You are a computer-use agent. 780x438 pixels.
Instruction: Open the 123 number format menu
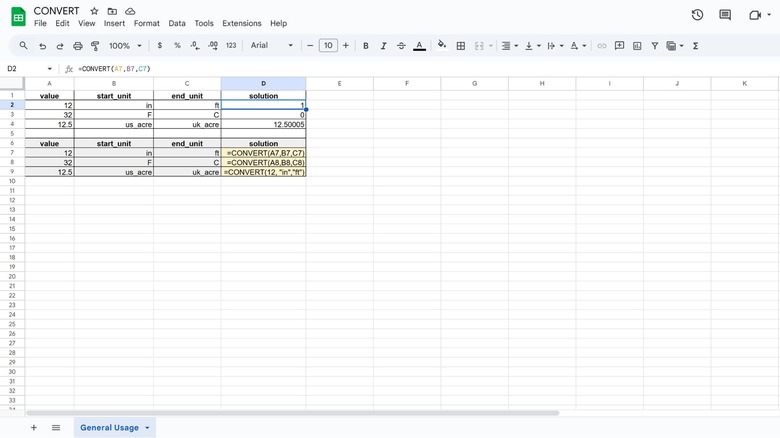pos(231,45)
